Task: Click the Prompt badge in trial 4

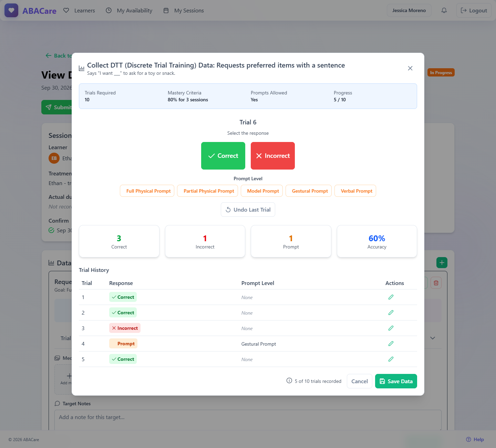Action: [x=123, y=344]
